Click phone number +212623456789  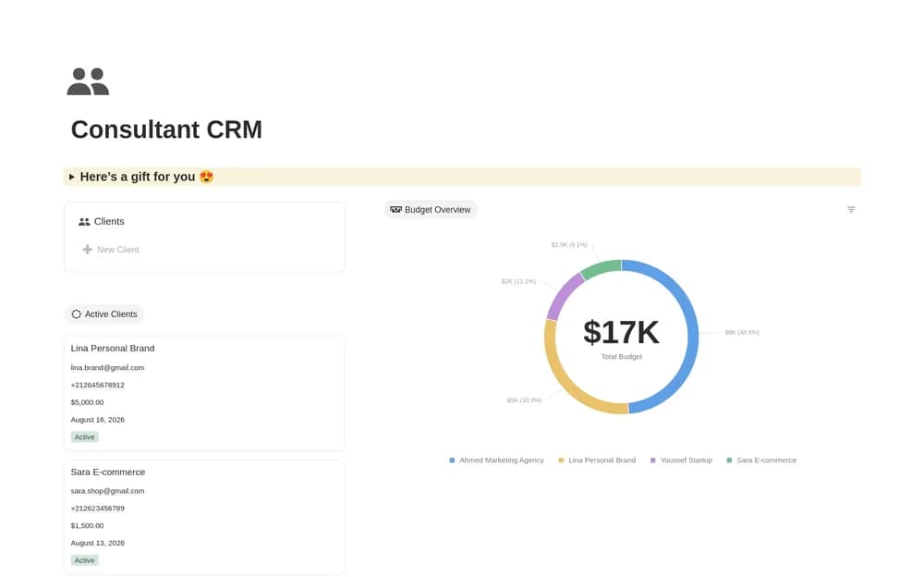coord(97,509)
